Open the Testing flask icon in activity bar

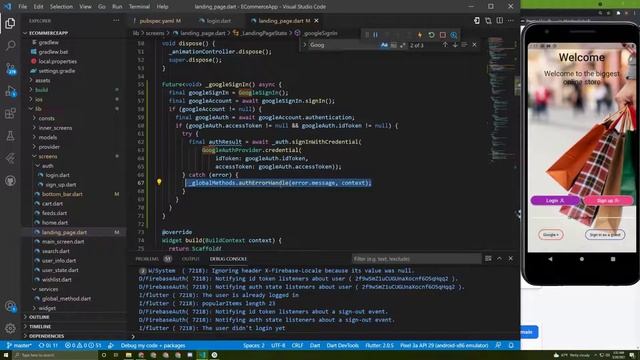(10, 136)
